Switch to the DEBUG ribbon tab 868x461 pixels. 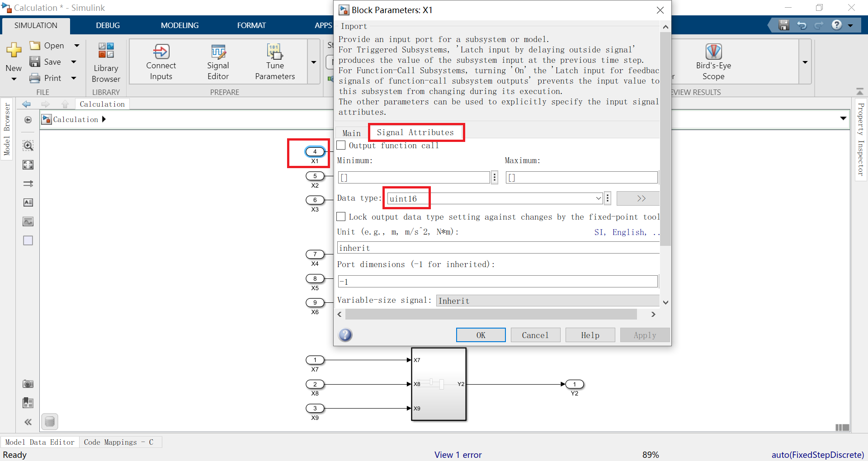click(x=108, y=25)
